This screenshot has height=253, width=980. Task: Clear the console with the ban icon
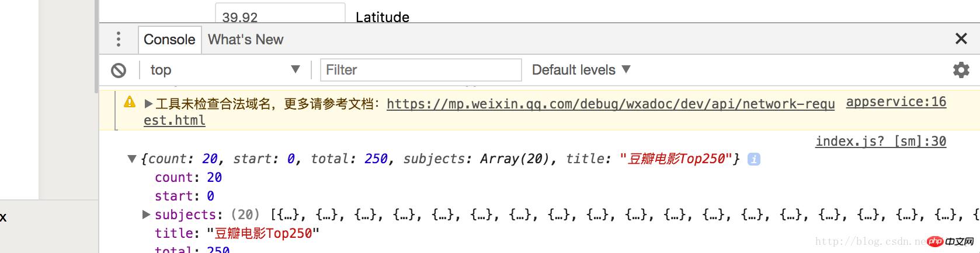tap(119, 71)
